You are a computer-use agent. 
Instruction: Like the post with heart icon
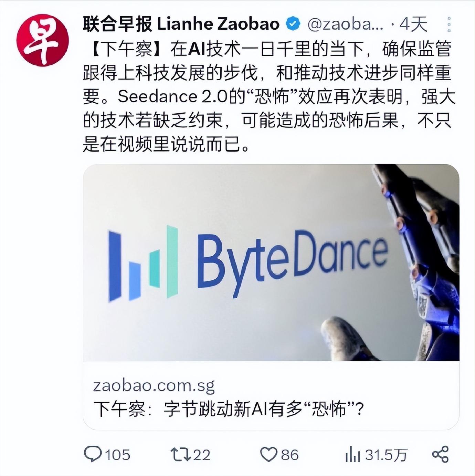click(268, 454)
